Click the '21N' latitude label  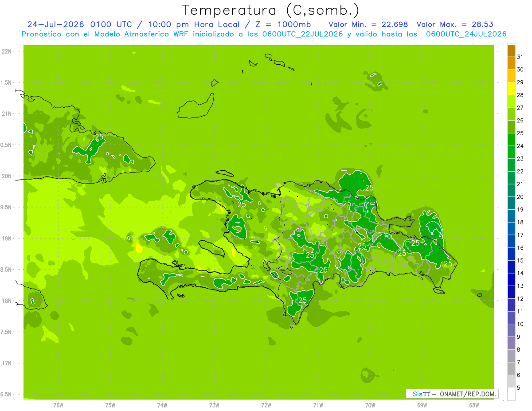[x=6, y=114]
